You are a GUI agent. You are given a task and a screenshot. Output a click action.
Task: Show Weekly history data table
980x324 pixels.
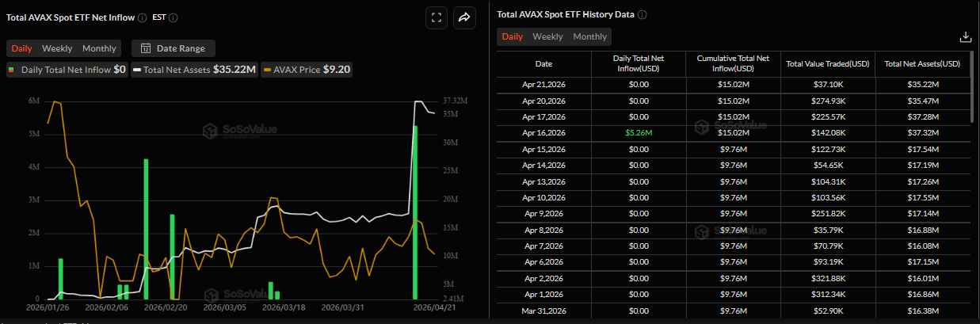(547, 36)
